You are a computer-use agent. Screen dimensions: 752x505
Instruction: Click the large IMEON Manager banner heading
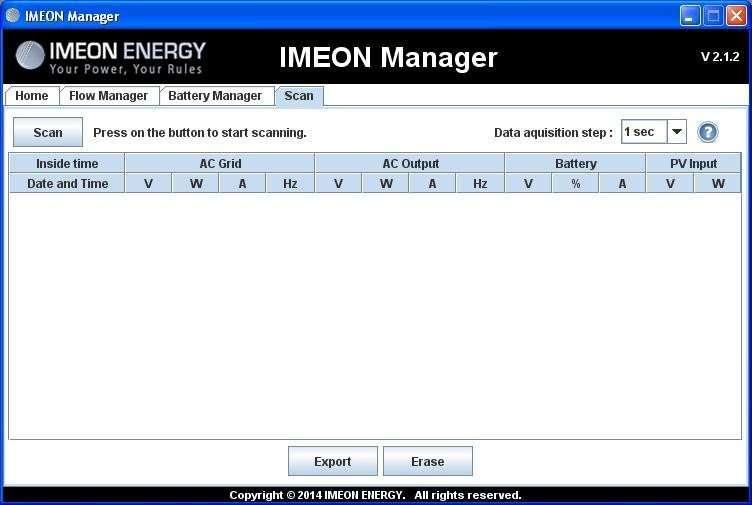[388, 57]
